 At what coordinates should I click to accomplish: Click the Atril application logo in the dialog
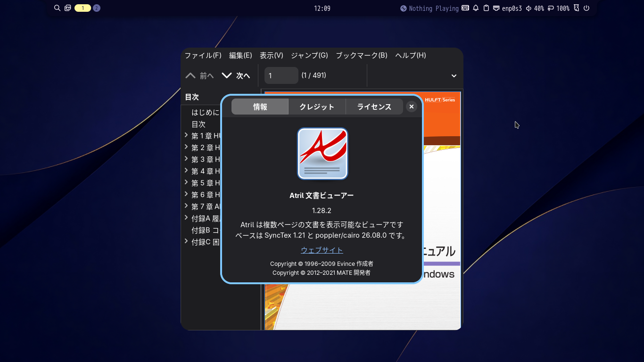[x=322, y=154]
